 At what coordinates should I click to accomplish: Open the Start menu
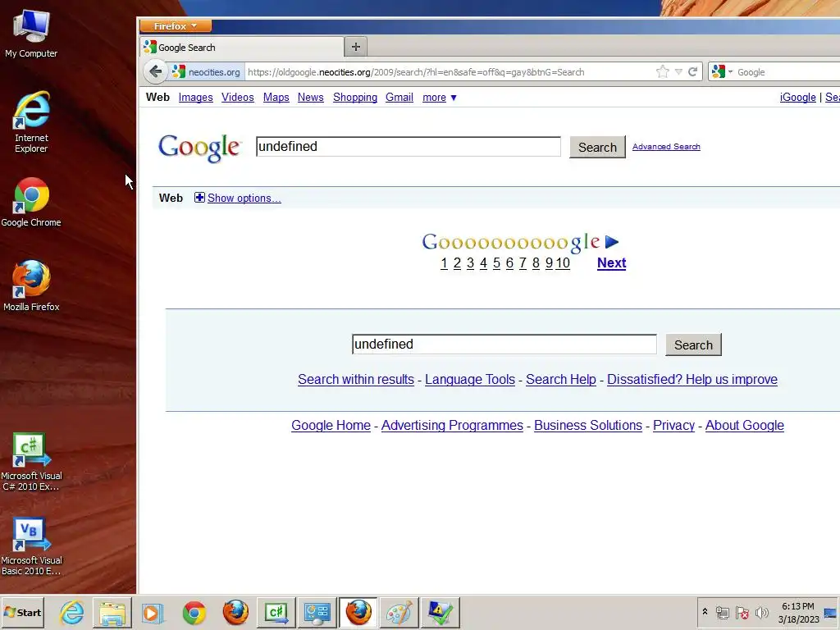[x=22, y=612]
